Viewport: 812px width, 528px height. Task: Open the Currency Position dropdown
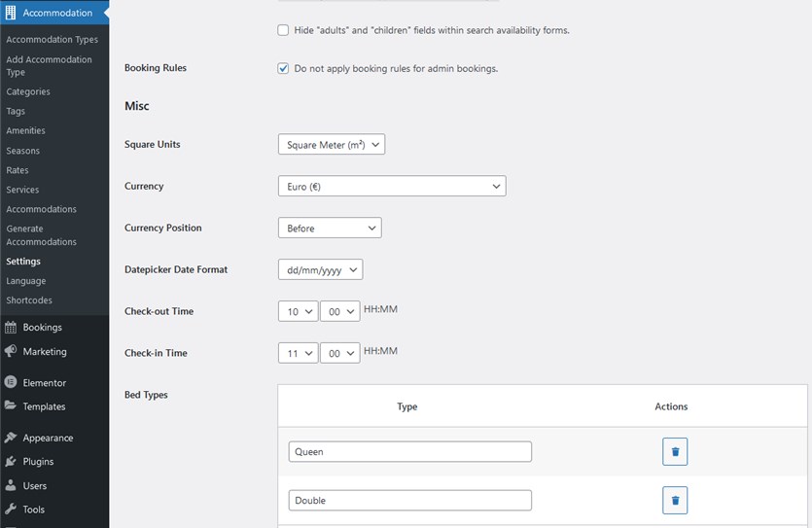(330, 228)
